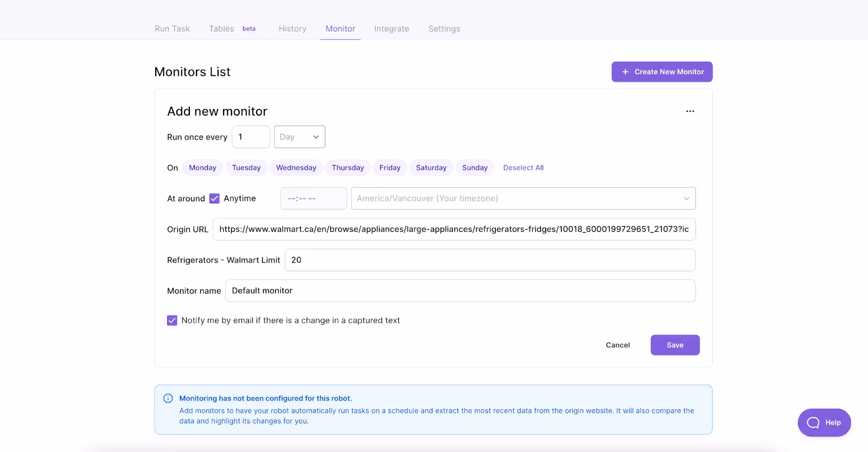Click Create New Monitor button

click(x=662, y=72)
